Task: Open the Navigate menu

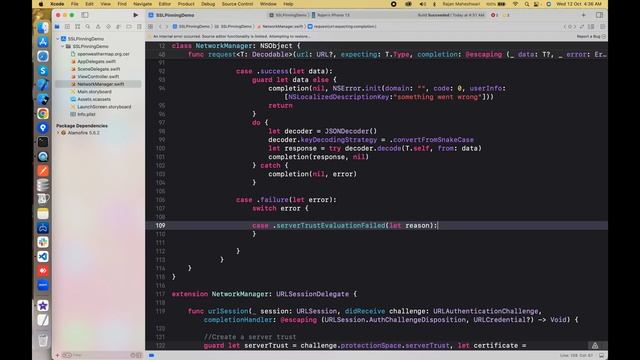Action: point(142,4)
